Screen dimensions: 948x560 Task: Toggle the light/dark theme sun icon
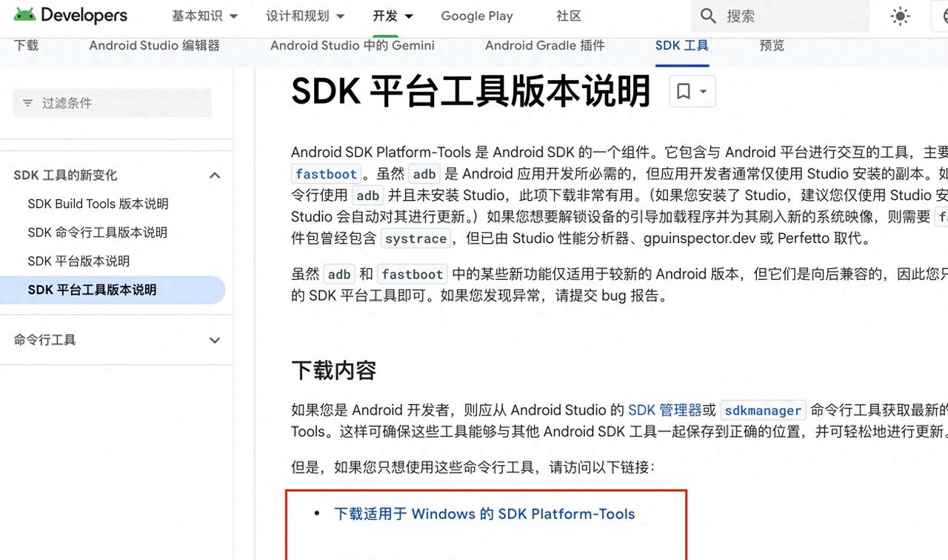[x=900, y=16]
